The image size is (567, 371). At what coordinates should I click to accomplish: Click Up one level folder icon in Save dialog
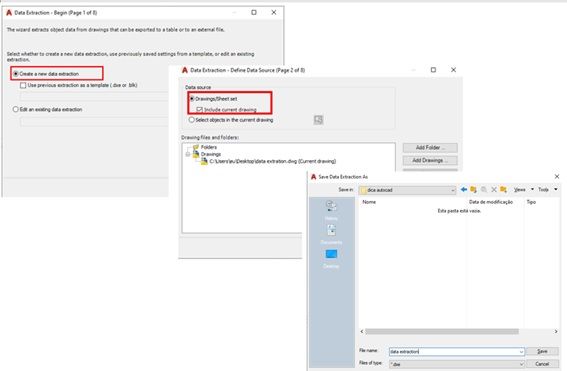point(473,189)
